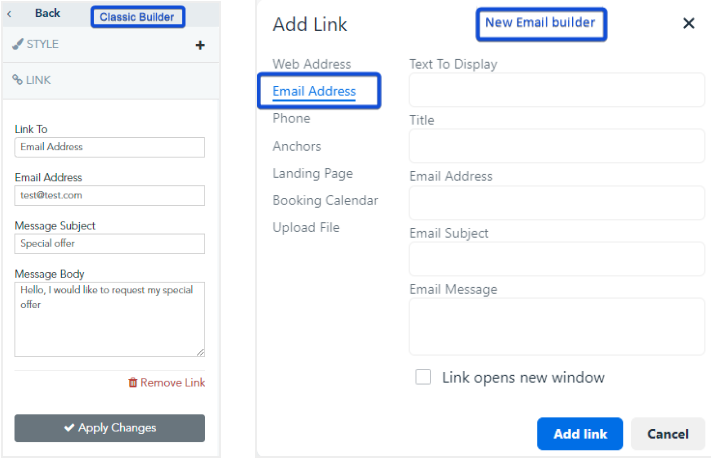Select the Upload File link type
711x458 pixels.
click(x=306, y=227)
